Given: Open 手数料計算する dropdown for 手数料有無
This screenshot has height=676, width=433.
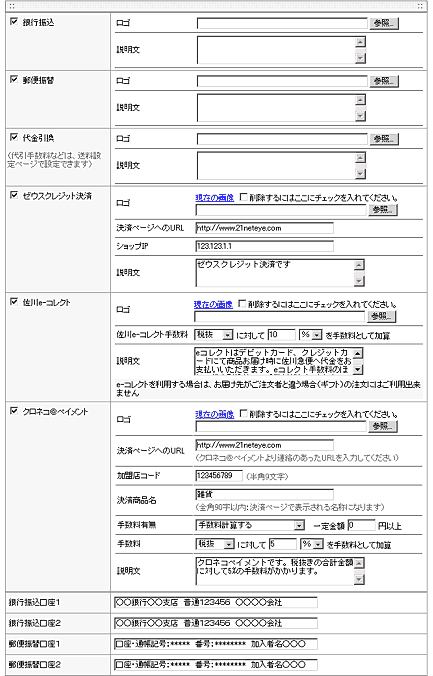Looking at the screenshot, I should (250, 525).
